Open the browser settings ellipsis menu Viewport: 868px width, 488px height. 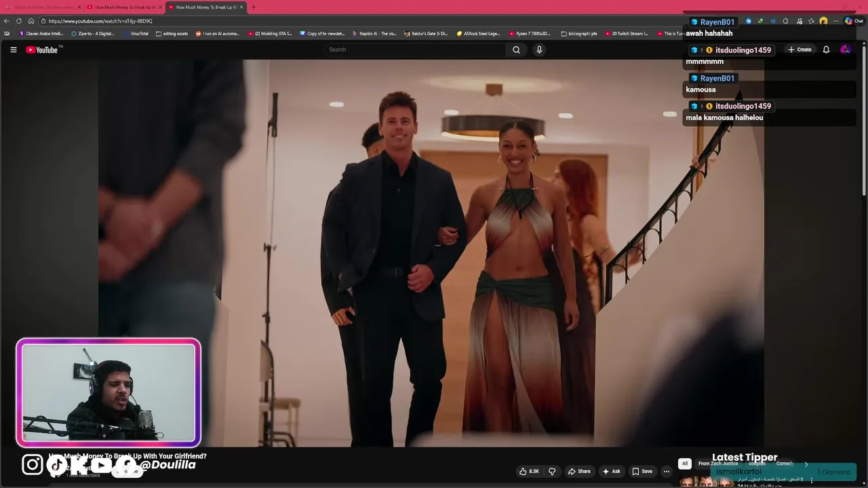pyautogui.click(x=835, y=21)
